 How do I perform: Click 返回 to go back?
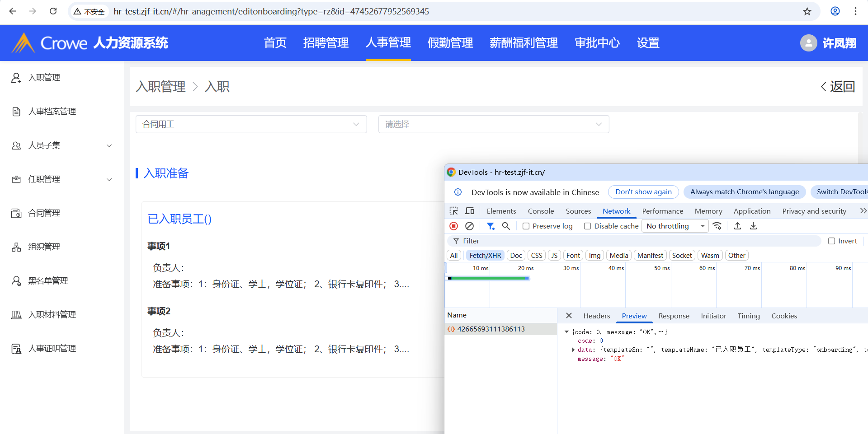[838, 86]
